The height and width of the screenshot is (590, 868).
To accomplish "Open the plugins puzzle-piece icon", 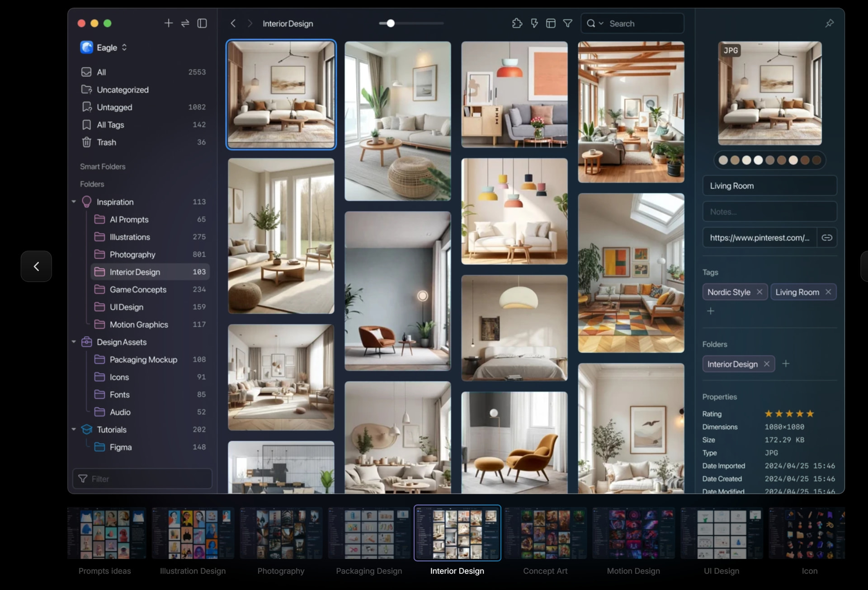I will click(517, 23).
